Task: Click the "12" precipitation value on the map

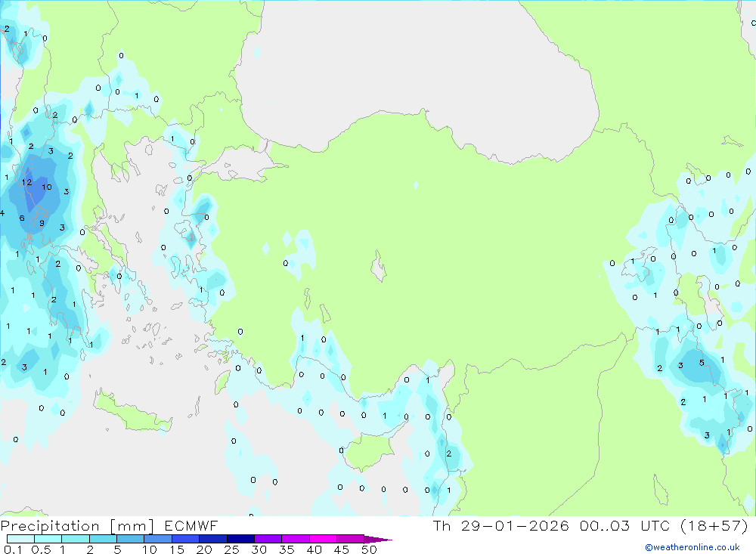Action: click(x=26, y=182)
